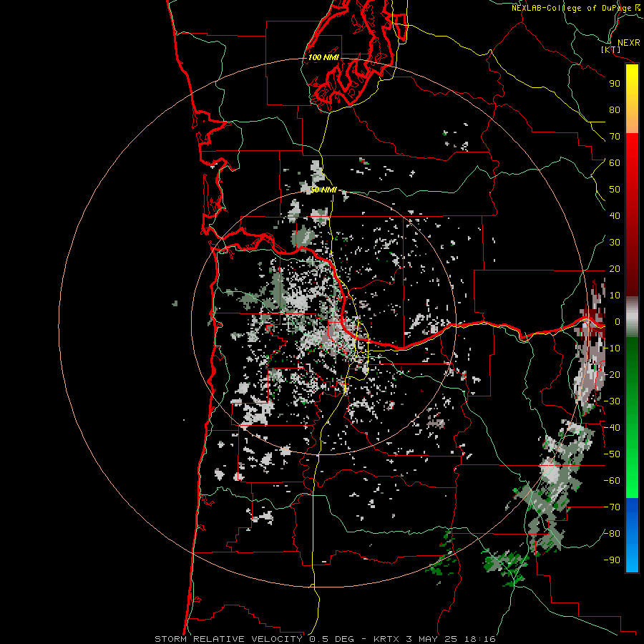
Task: Click the "[KT]" units label
Action: tap(611, 49)
